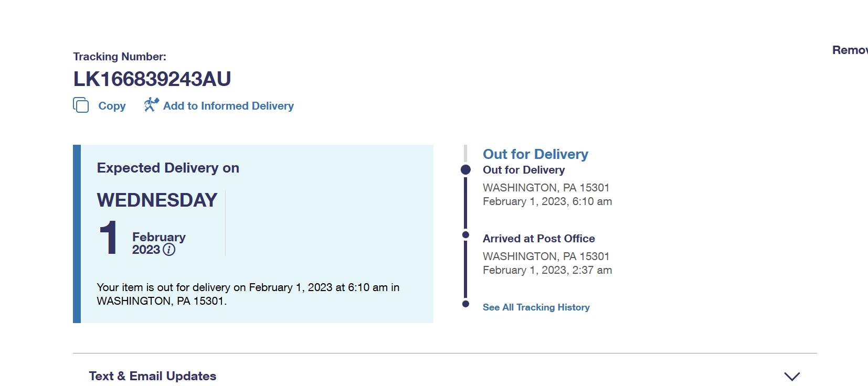The image size is (868, 386).
Task: Click the out for delivery status message
Action: [x=248, y=294]
